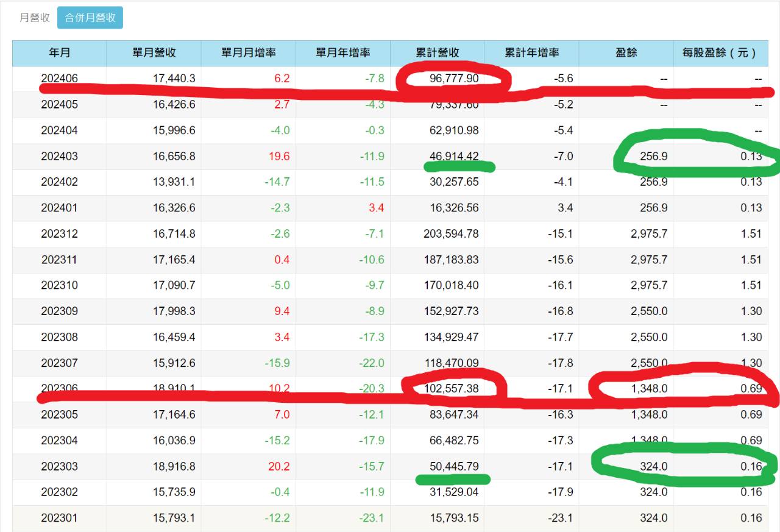Click the -23.1 single-month yearly growth value

[372, 518]
